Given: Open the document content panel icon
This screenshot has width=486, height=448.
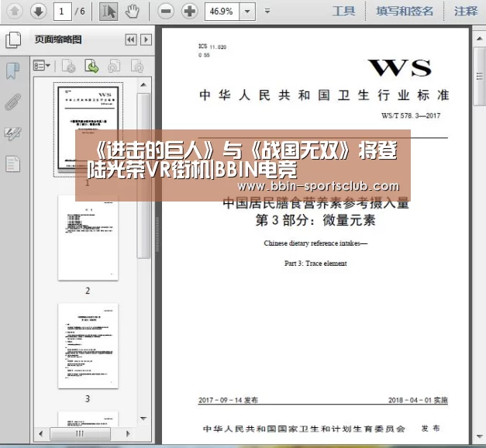Looking at the screenshot, I should [x=12, y=164].
